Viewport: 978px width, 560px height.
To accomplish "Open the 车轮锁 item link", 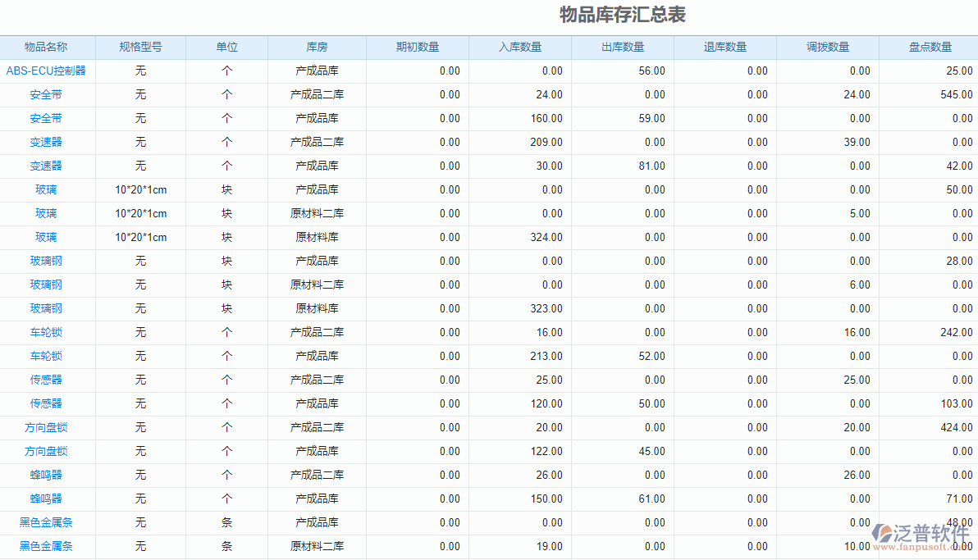I will pos(48,332).
